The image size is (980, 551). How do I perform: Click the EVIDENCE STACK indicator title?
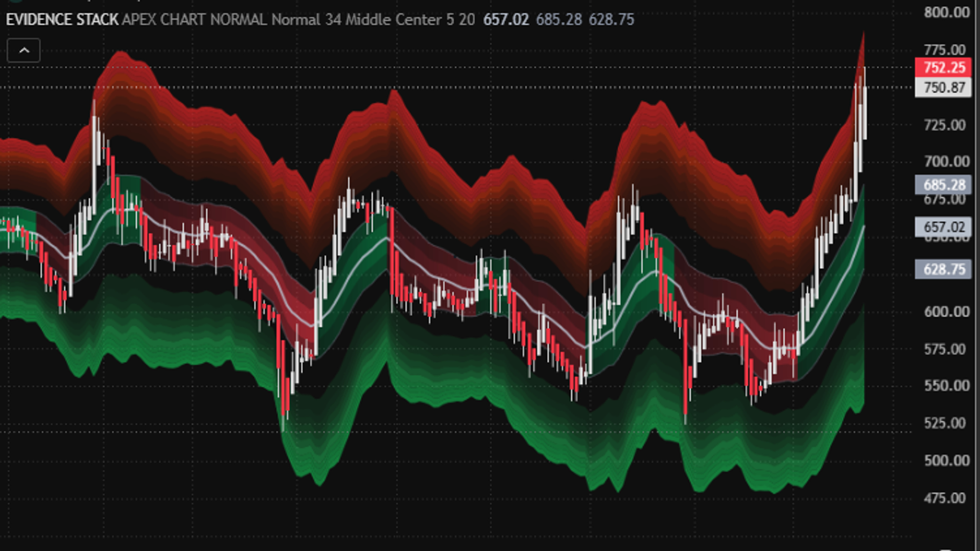point(62,20)
